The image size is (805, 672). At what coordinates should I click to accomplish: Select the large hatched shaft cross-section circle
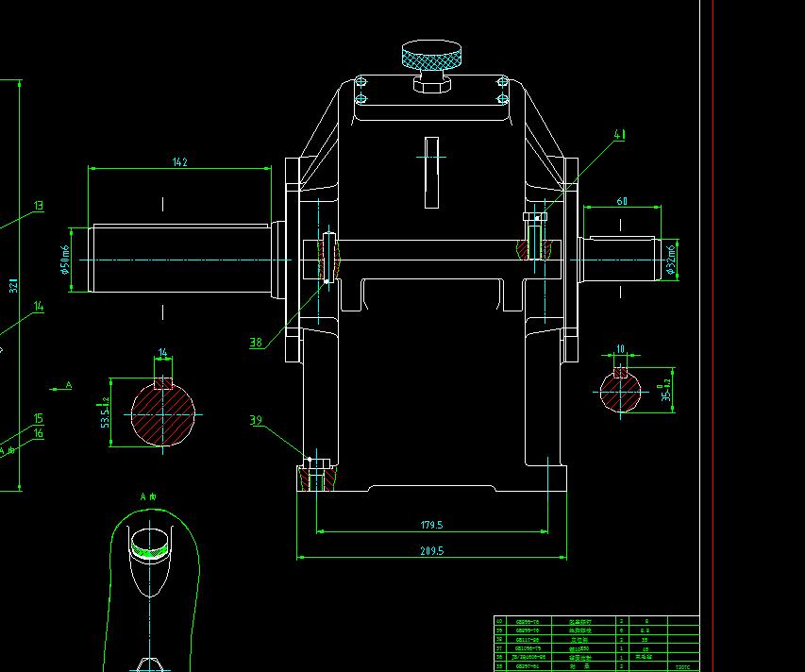162,413
